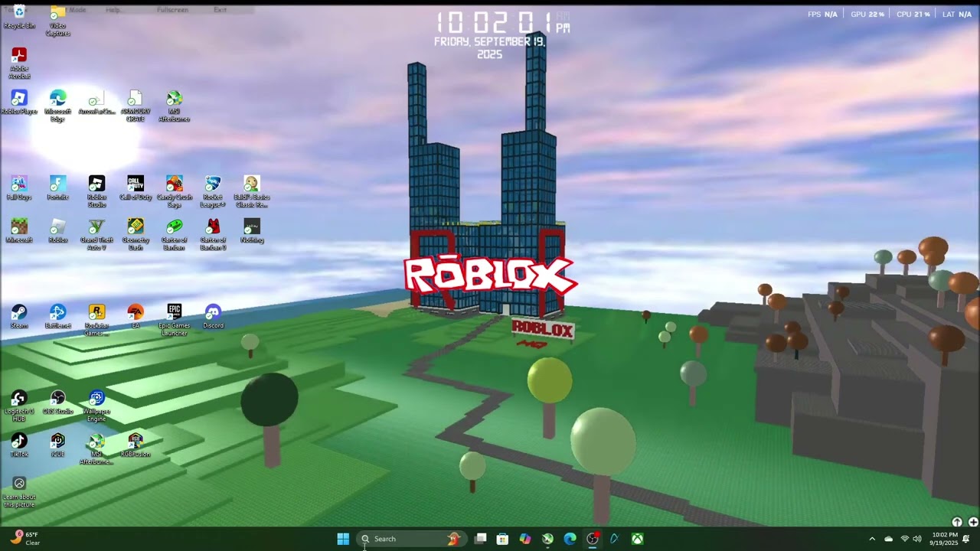This screenshot has height=551, width=980.
Task: Select MSI Afterburner icon beside RGBFusion
Action: pyautogui.click(x=96, y=448)
